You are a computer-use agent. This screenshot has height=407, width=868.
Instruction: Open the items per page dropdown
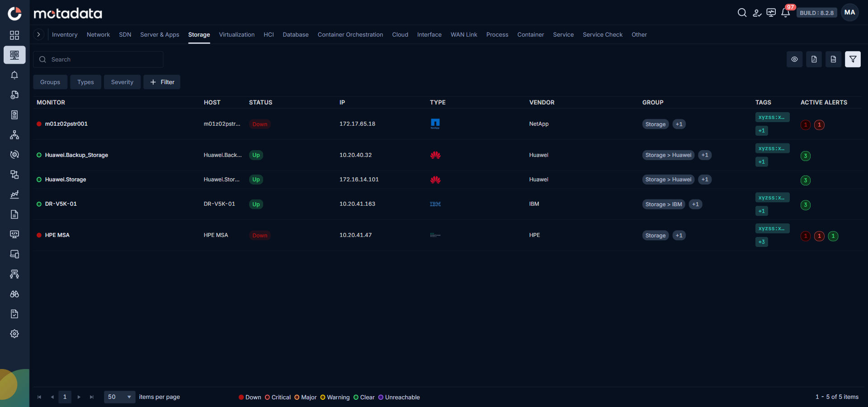pyautogui.click(x=120, y=397)
